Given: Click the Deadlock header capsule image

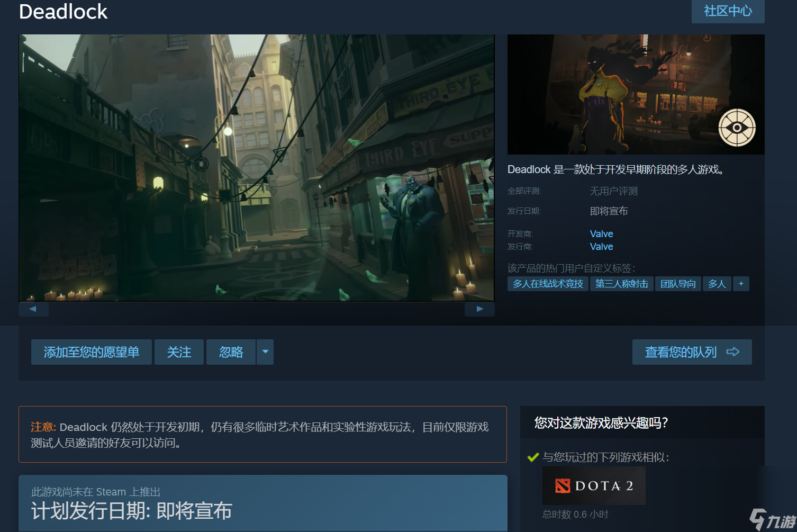Looking at the screenshot, I should pyautogui.click(x=636, y=94).
